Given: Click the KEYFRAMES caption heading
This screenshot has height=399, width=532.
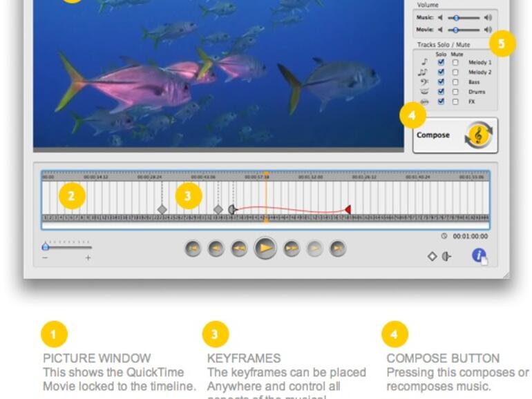Looking at the screenshot, I should pos(244,358).
